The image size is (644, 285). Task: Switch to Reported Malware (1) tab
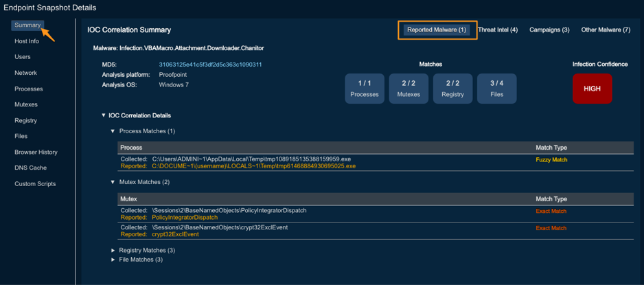coord(436,30)
